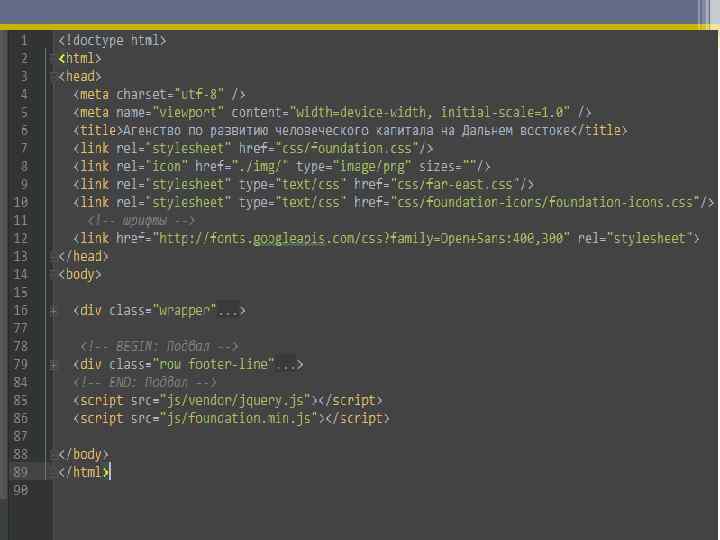Click the href="css/far-east.css" value
The image size is (720, 540).
coord(437,185)
